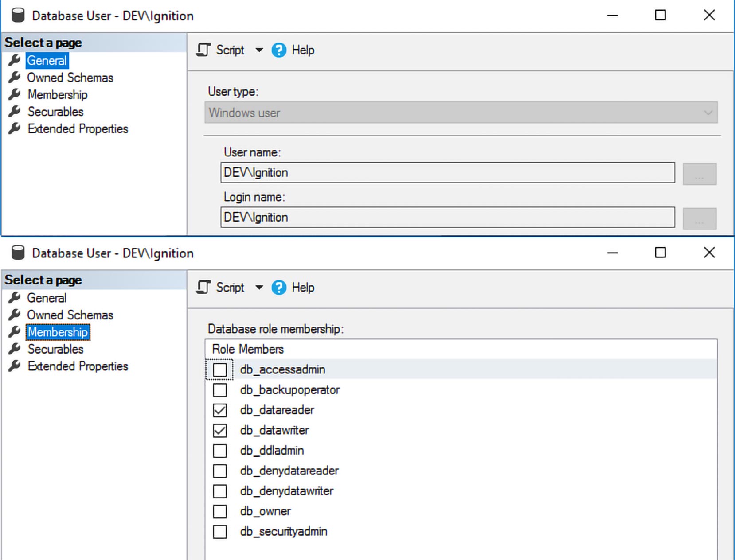Click the wrench icon beside Owned Schemas in the top window
Image resolution: width=735 pixels, height=560 pixels.
(x=15, y=78)
